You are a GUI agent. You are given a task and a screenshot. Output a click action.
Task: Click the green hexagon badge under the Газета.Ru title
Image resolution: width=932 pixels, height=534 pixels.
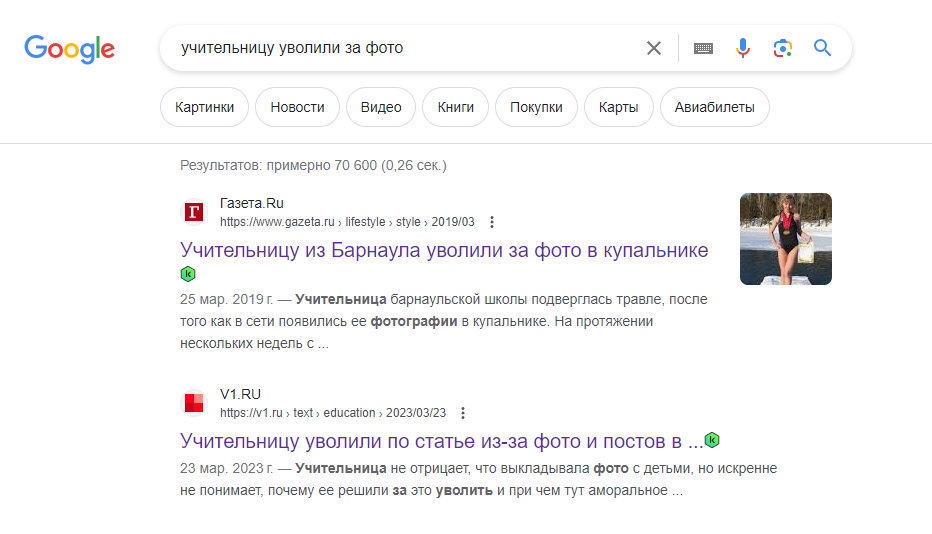(x=188, y=274)
